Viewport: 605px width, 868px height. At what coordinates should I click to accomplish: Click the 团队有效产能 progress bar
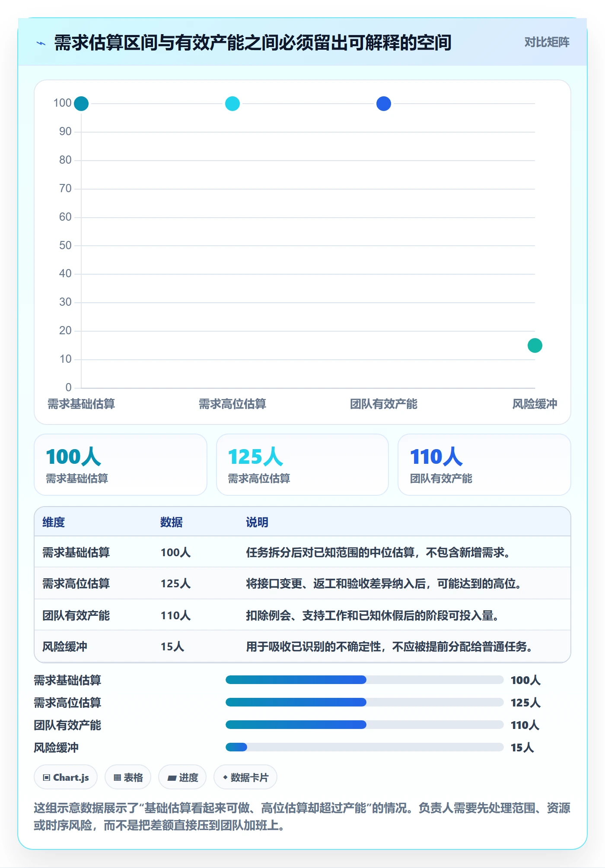364,725
